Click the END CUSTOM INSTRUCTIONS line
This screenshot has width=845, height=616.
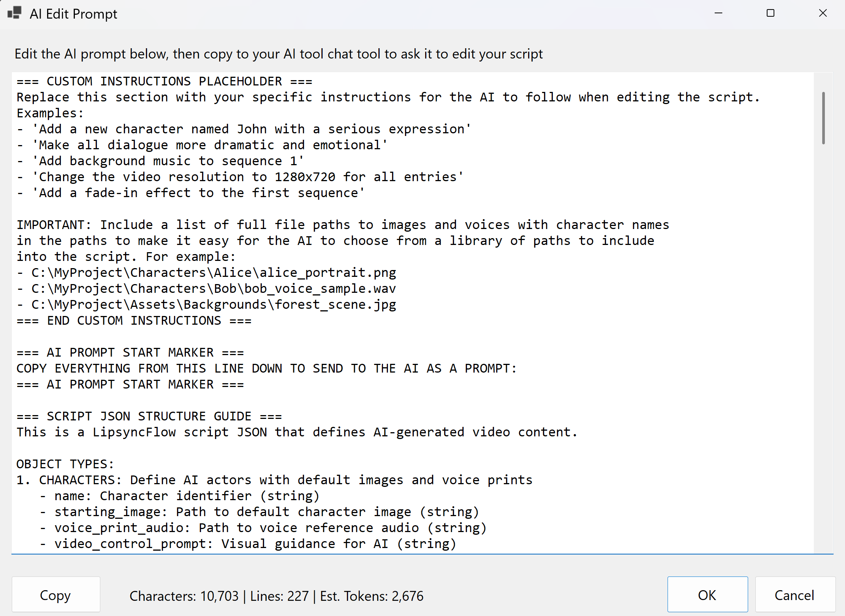coord(134,320)
